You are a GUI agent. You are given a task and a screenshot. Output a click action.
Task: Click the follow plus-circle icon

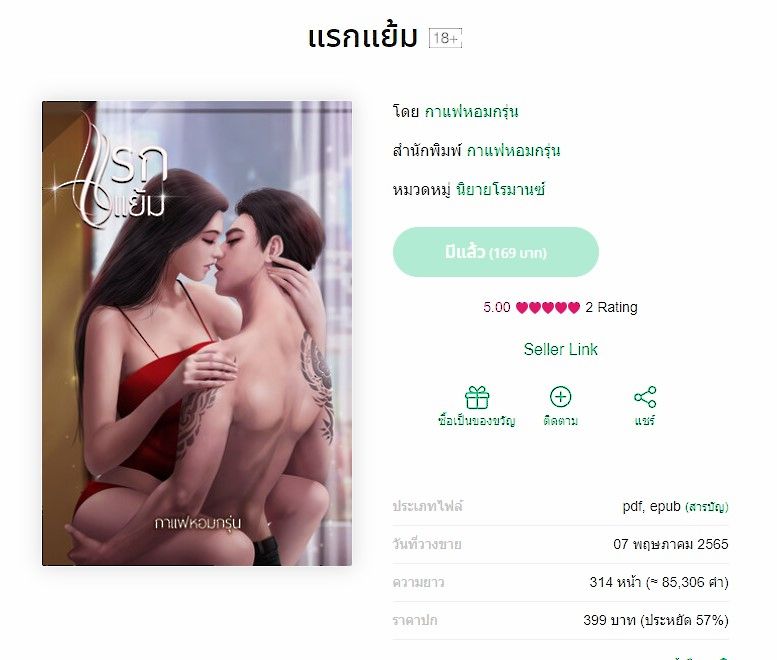pyautogui.click(x=560, y=397)
